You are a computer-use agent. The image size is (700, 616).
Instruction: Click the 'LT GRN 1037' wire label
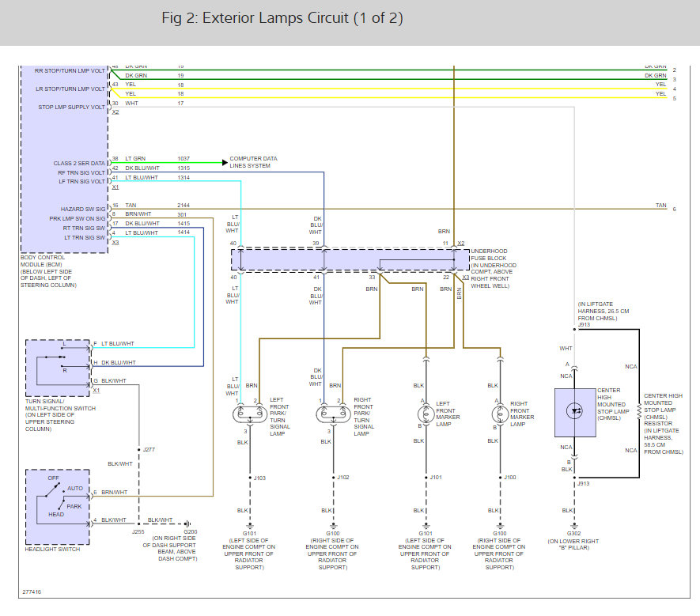coord(157,158)
